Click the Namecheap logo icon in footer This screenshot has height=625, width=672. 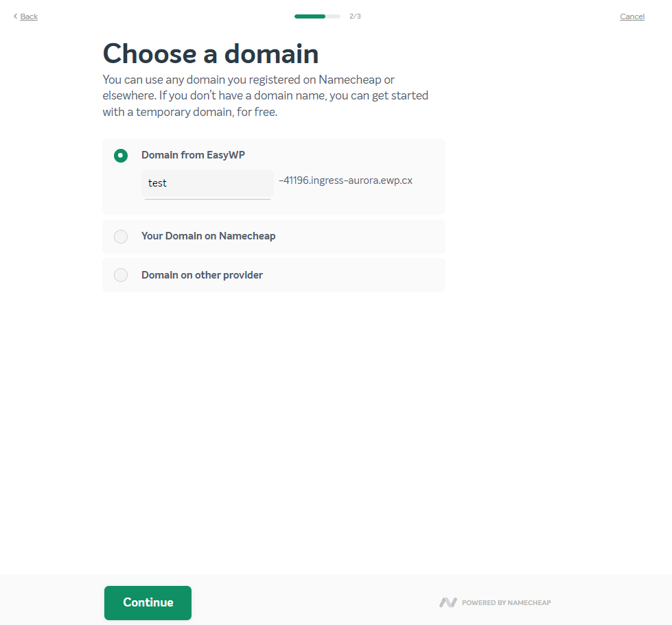[x=448, y=603]
